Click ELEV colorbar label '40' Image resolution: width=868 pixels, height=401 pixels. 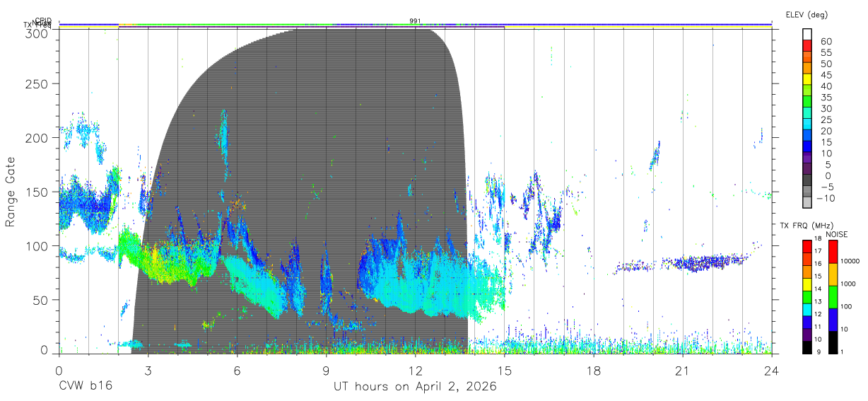pyautogui.click(x=826, y=86)
